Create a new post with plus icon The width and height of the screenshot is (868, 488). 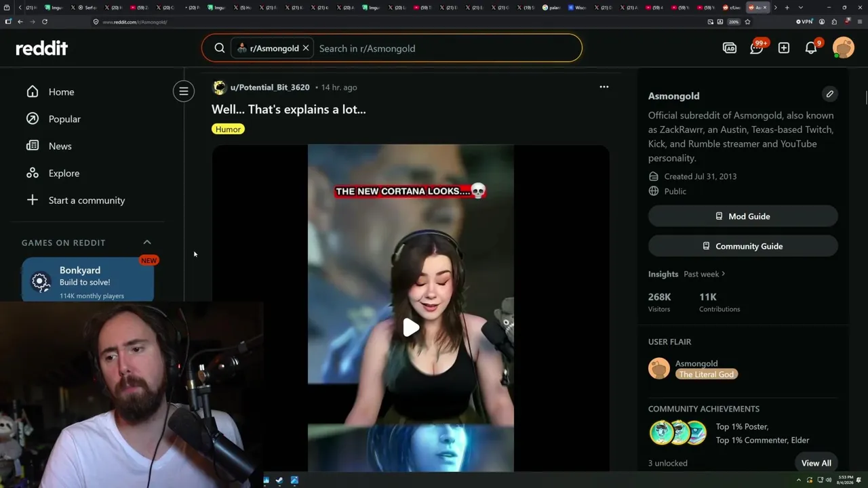point(784,48)
